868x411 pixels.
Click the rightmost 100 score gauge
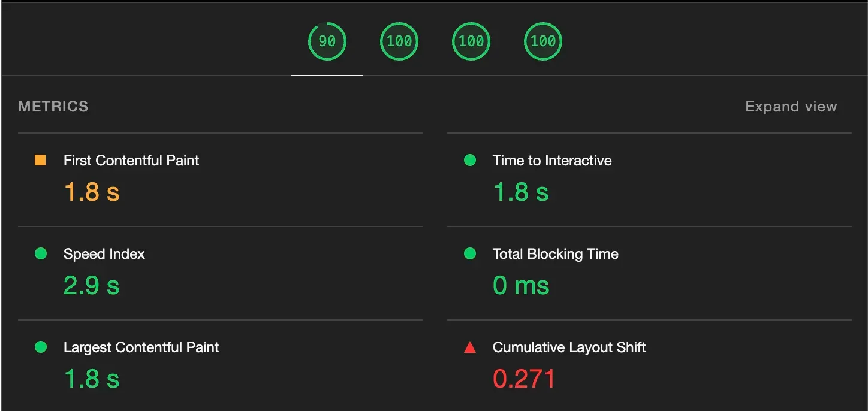(x=542, y=41)
